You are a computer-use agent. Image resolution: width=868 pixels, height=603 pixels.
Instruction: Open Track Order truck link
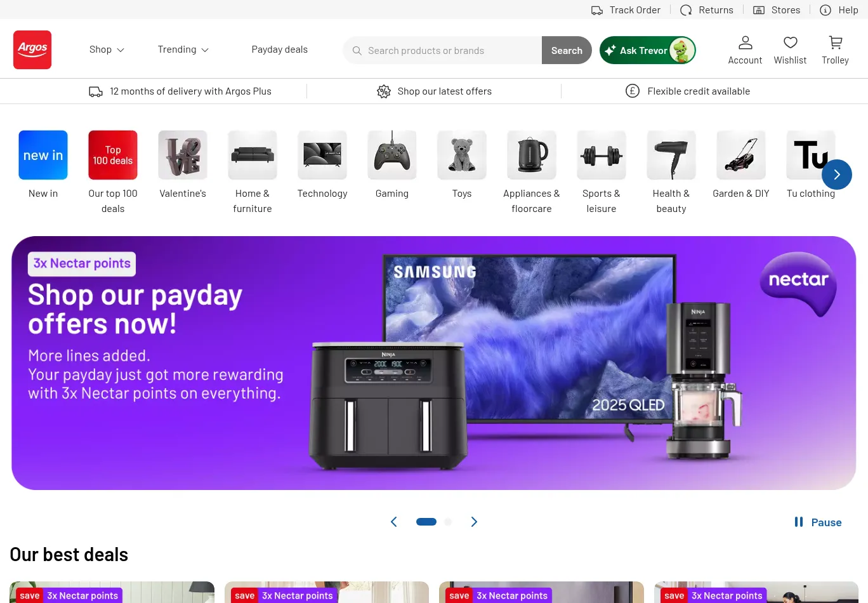[626, 10]
